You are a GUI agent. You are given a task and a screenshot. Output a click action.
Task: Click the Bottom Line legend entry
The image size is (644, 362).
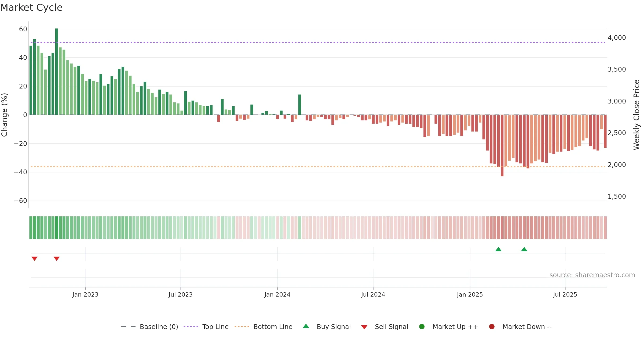click(264, 327)
